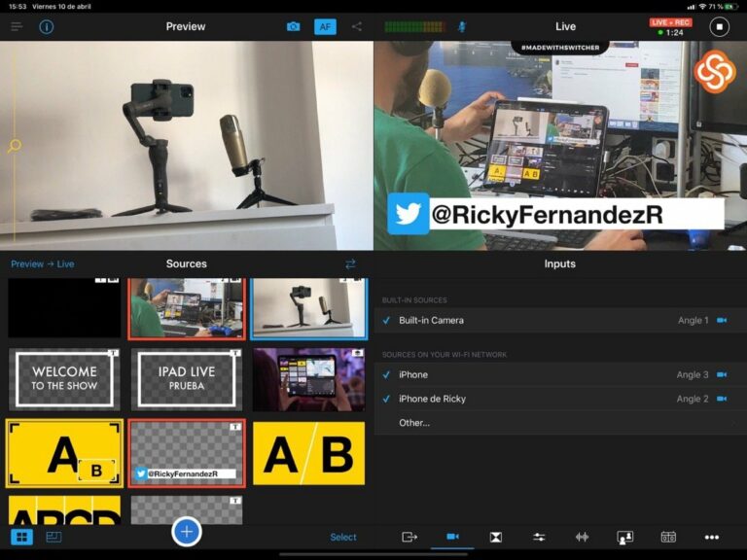The image size is (747, 560).
Task: Uncheck the Built-in Camera input
Action: coord(386,321)
